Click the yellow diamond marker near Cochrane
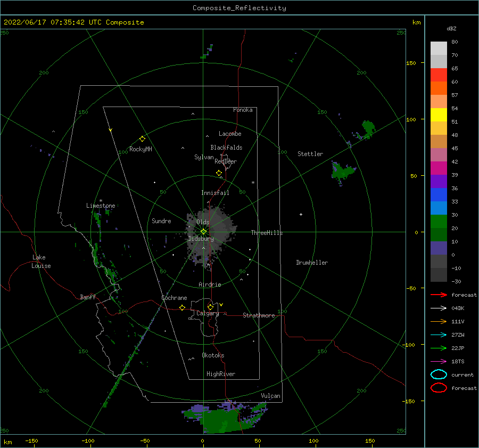 point(182,307)
